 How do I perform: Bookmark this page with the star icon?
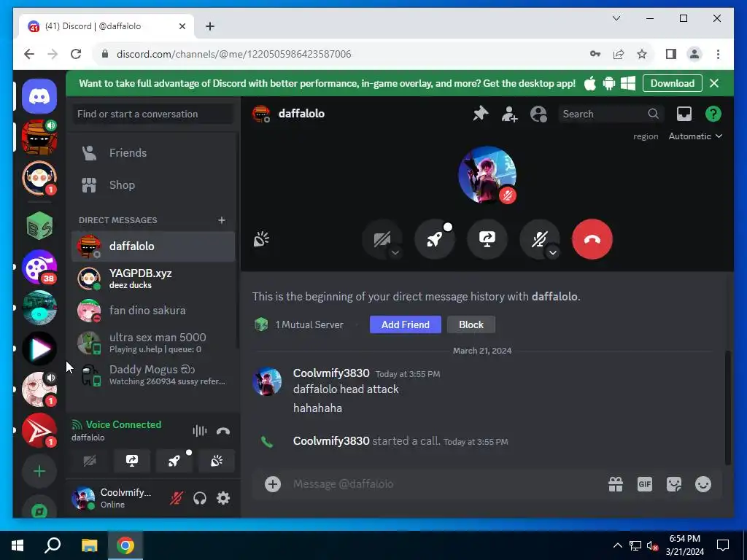coord(642,54)
